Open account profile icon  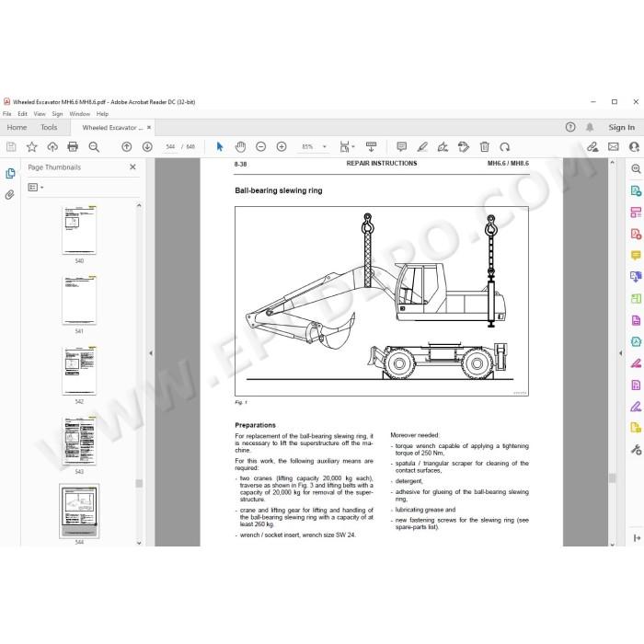click(635, 146)
